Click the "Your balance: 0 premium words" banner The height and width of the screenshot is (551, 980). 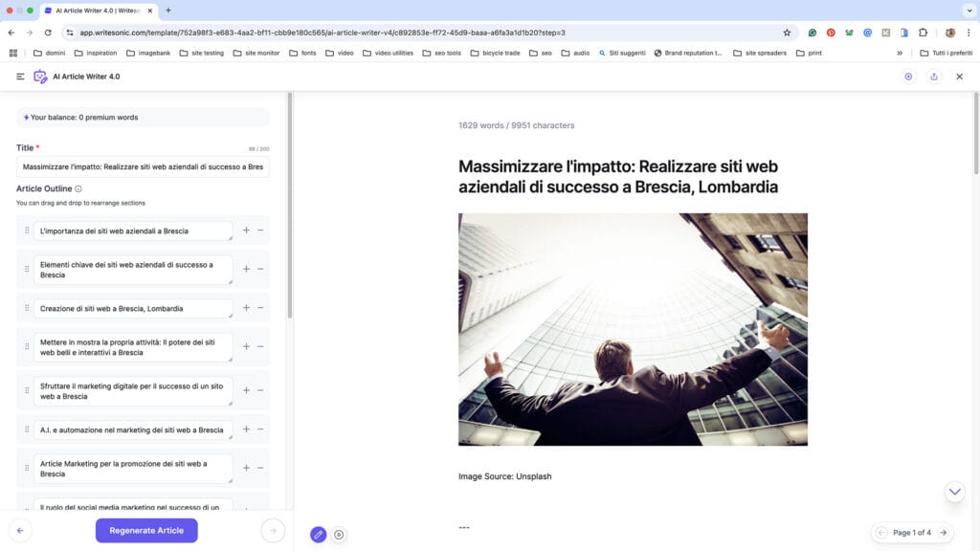point(143,118)
